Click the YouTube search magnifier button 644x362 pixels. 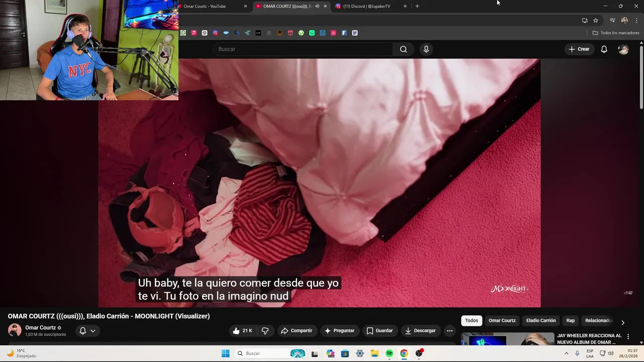(x=404, y=49)
